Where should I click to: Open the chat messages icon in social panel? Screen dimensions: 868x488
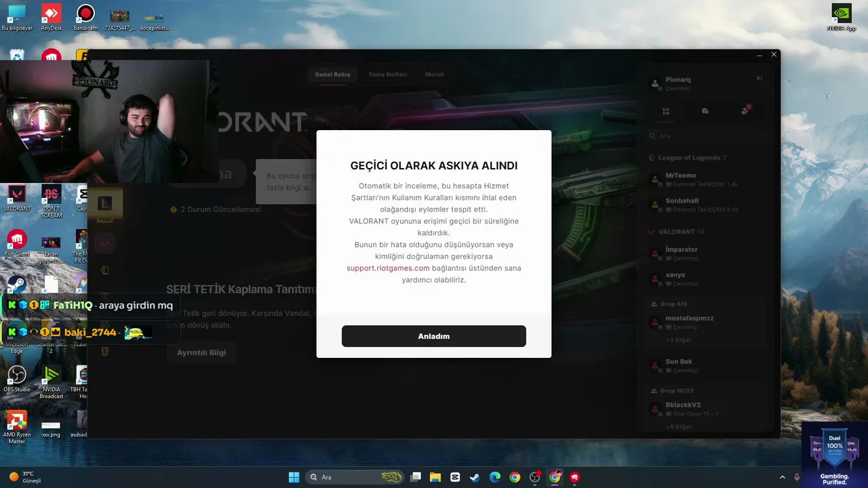pos(705,111)
